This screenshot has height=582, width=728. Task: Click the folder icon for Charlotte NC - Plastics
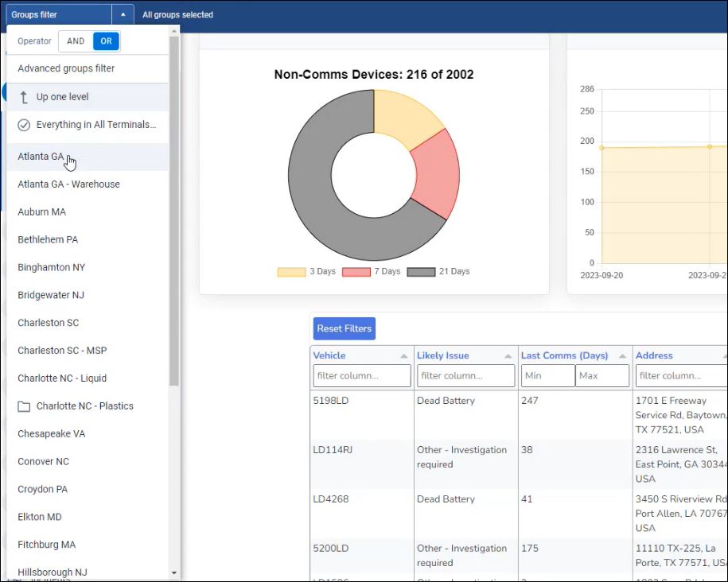[24, 406]
